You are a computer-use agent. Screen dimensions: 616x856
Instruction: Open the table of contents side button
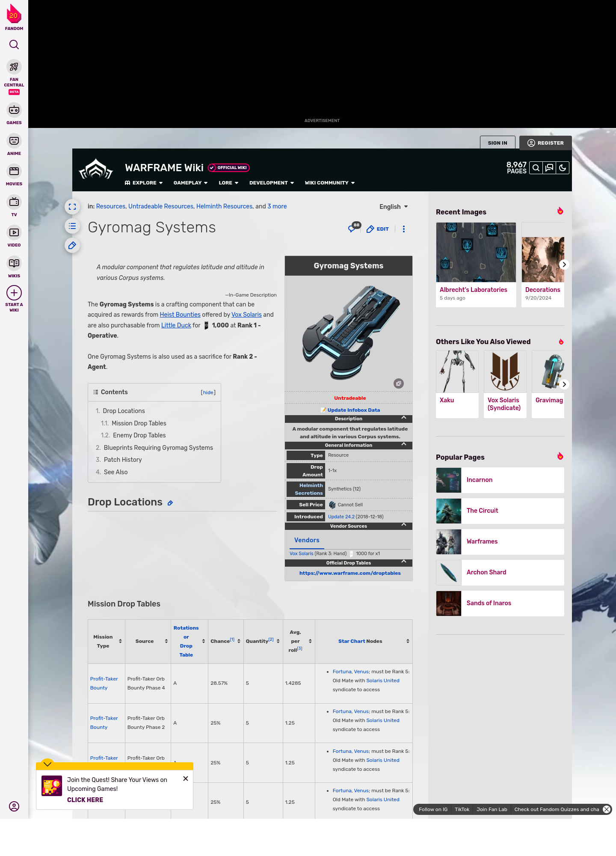point(72,226)
